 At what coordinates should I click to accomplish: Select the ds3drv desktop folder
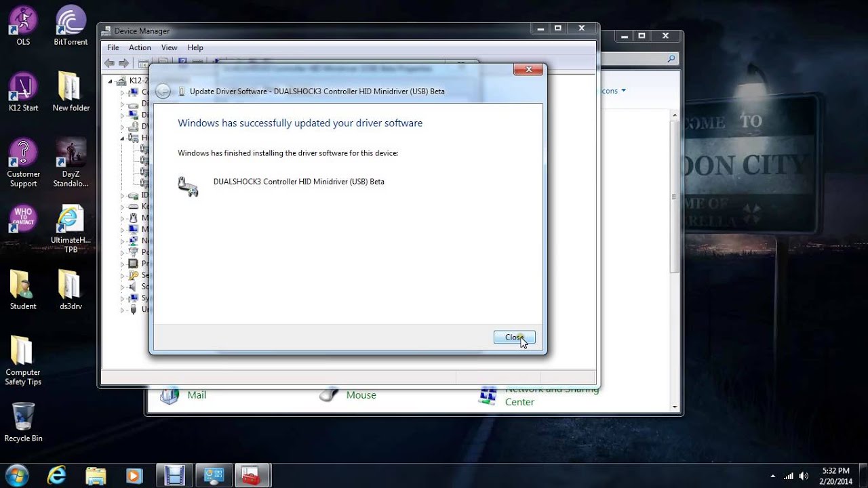pyautogui.click(x=71, y=290)
